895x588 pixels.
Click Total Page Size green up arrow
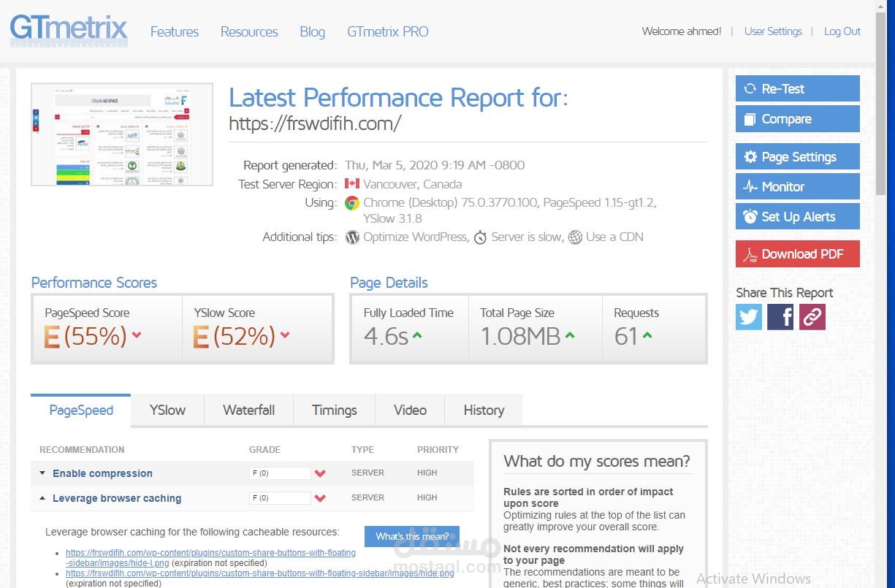point(570,335)
